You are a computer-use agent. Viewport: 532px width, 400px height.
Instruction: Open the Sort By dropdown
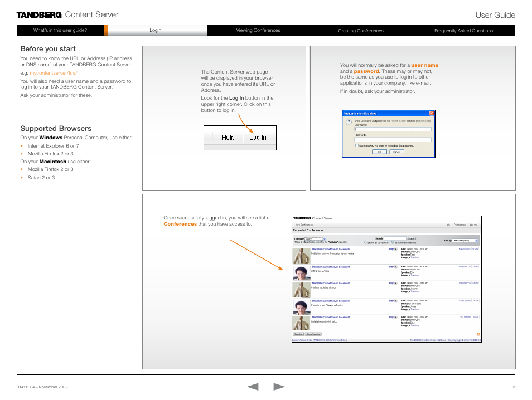pos(465,240)
